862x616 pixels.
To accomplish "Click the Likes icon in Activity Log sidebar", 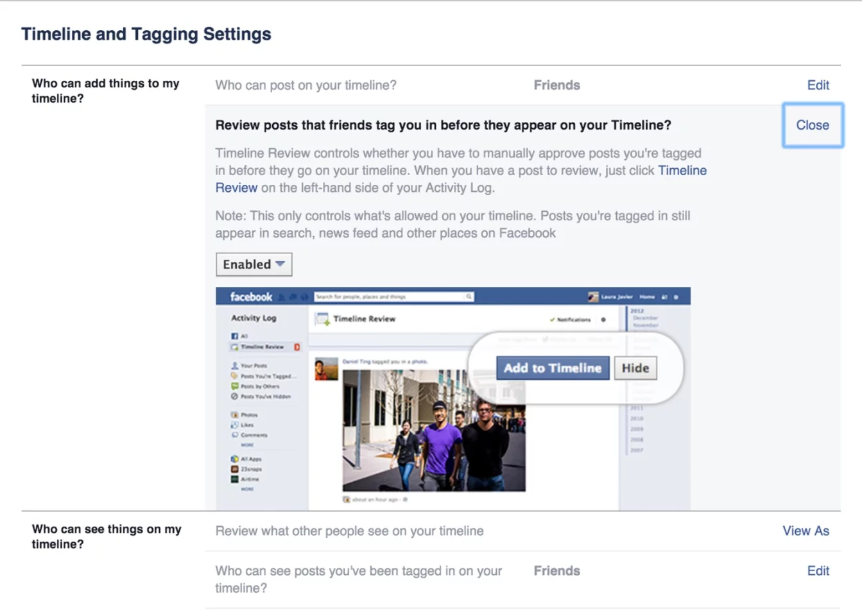I will click(235, 425).
